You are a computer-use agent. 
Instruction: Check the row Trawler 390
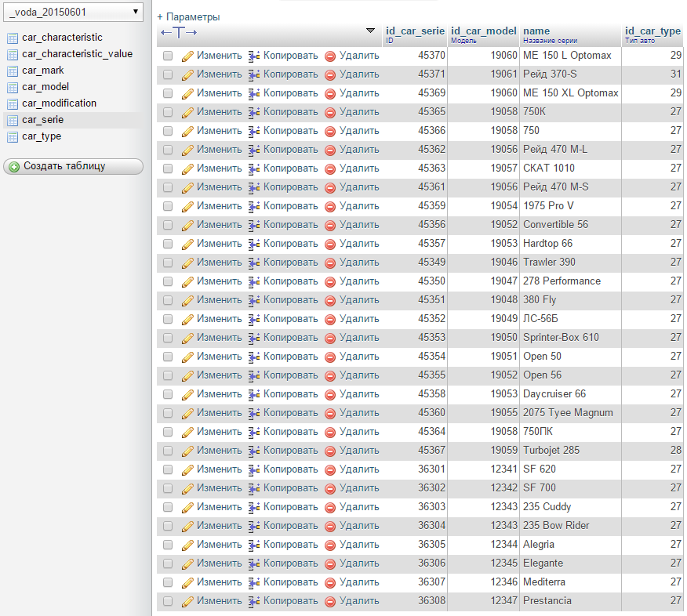click(168, 263)
